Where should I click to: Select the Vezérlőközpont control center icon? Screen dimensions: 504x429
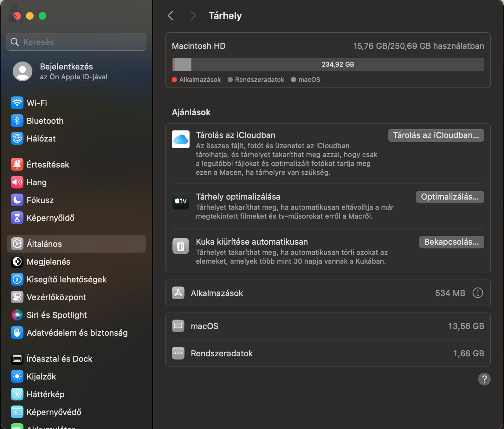[x=17, y=297]
